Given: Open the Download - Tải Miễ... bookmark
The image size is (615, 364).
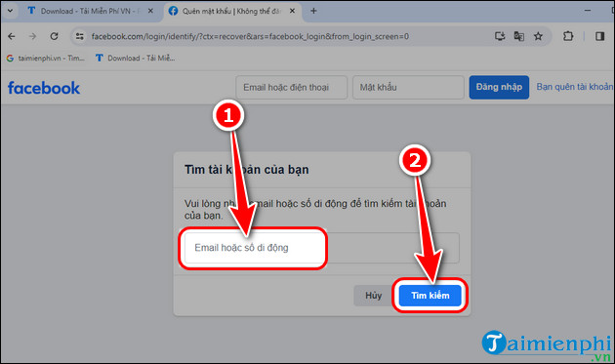Looking at the screenshot, I should (x=136, y=58).
